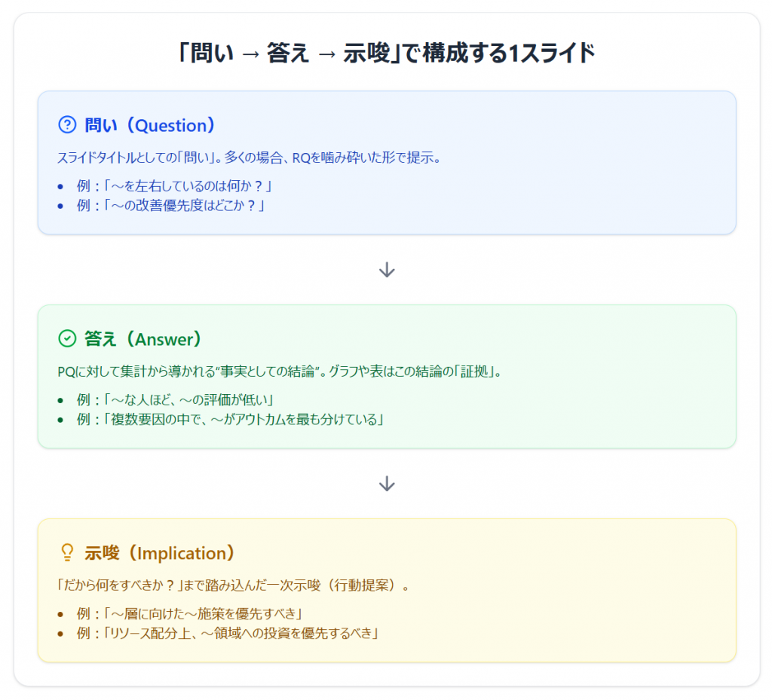Image resolution: width=772 pixels, height=700 pixels.
Task: Click the green checkmark circle icon
Action: click(67, 339)
